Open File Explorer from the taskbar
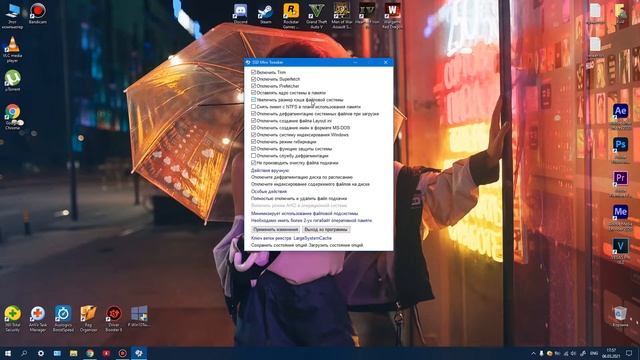Screen dimensions: 640x360 (73, 353)
